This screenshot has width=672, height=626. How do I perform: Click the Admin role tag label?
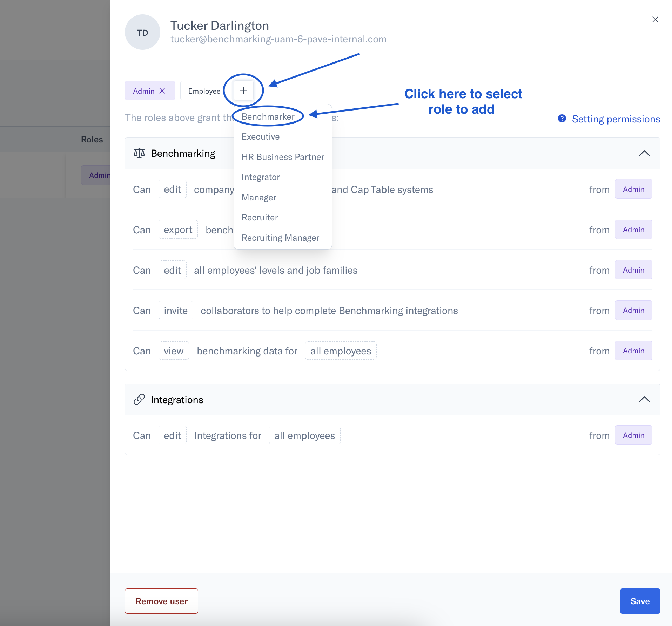[144, 91]
